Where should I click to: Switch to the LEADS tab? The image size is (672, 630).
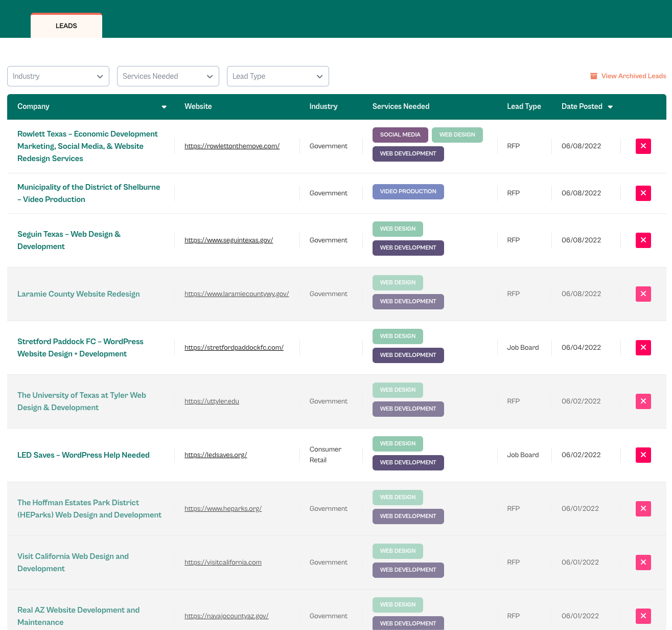(66, 26)
